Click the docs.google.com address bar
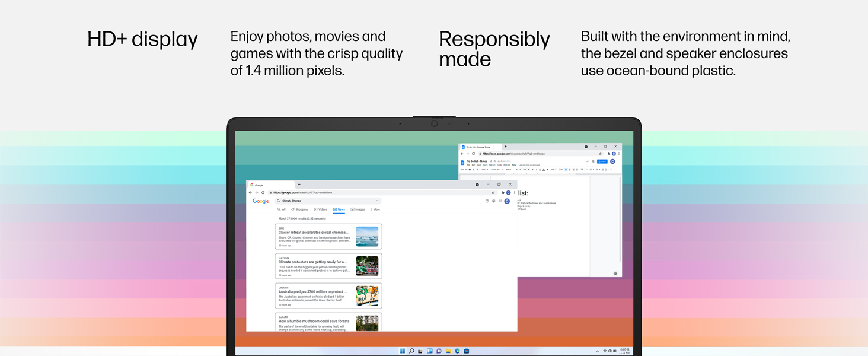The height and width of the screenshot is (356, 868). click(x=541, y=154)
